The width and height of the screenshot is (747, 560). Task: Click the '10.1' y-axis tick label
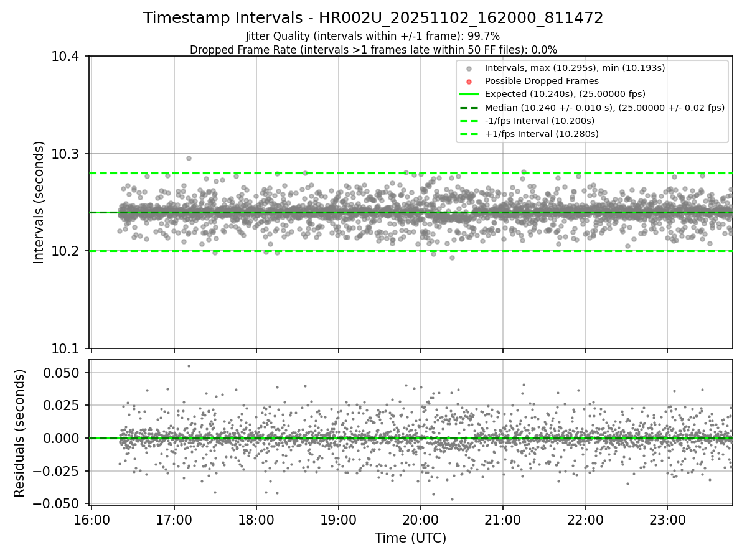click(66, 348)
